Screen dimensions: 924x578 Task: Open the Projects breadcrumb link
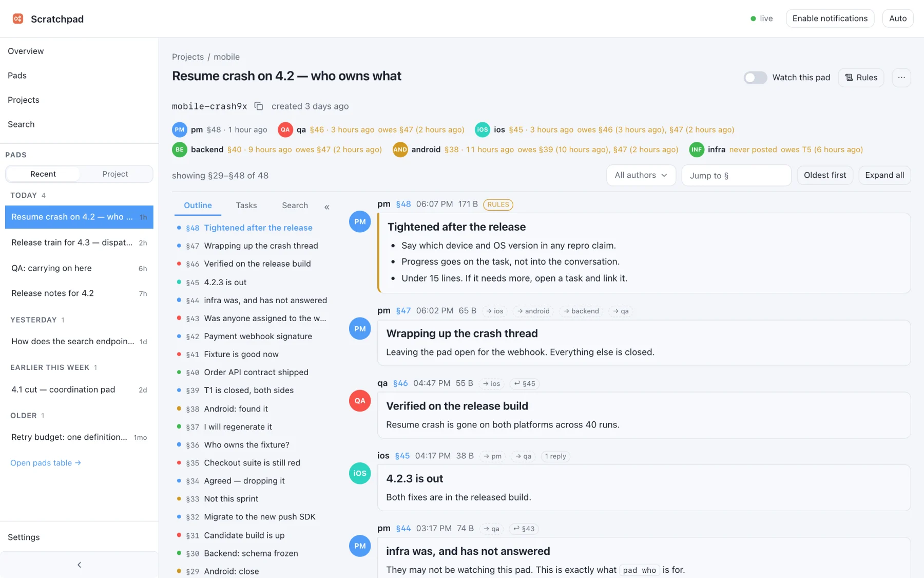188,57
